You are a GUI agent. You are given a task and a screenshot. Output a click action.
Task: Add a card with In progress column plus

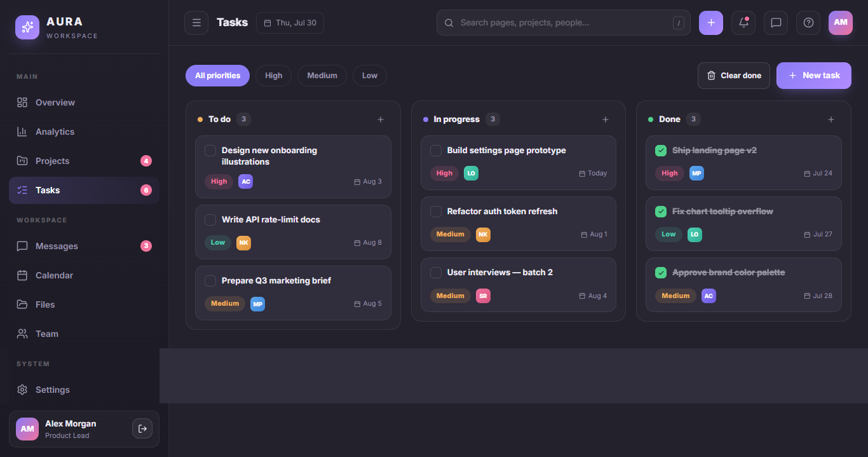point(606,119)
